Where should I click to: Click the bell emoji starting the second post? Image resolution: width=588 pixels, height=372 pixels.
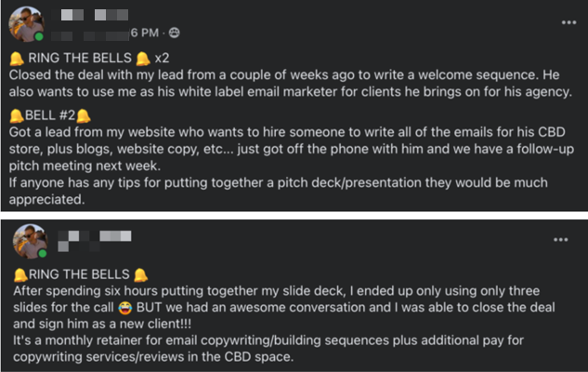tap(19, 274)
